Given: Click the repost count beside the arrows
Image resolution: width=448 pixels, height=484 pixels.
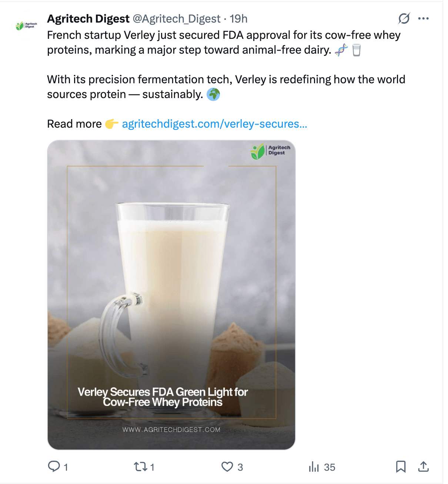Looking at the screenshot, I should 152,467.
